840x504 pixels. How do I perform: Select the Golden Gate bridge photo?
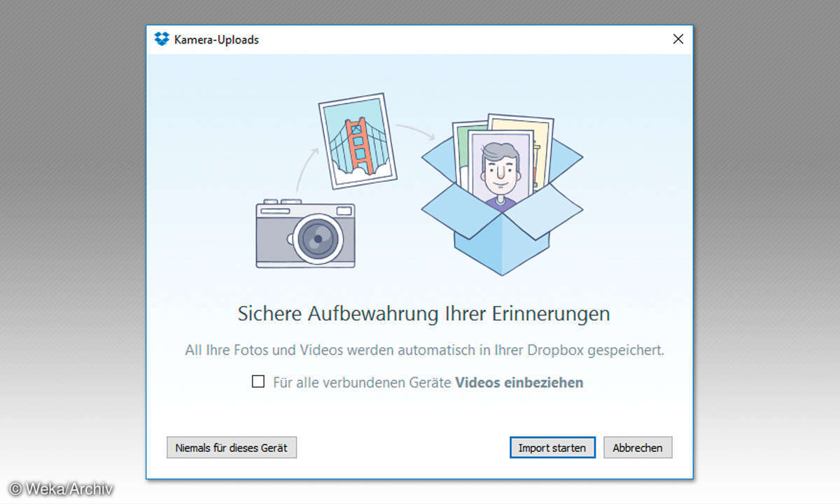click(x=357, y=141)
